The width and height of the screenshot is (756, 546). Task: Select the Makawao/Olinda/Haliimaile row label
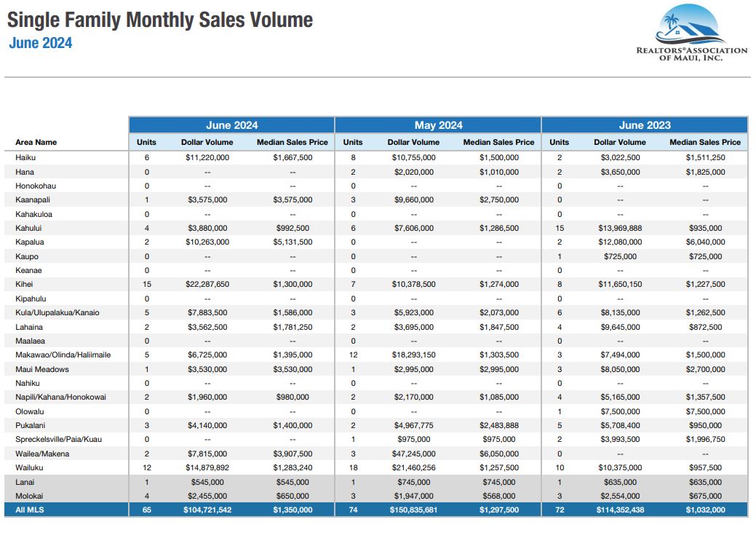63,355
